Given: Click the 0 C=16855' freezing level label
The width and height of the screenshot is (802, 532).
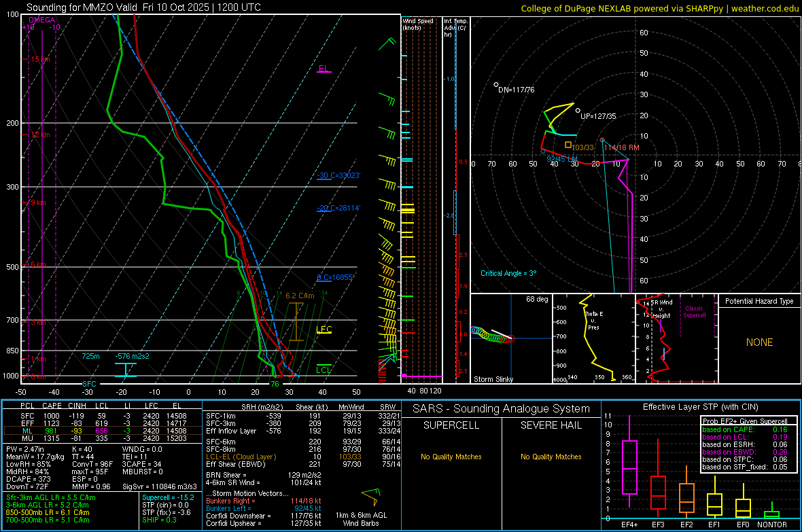Looking at the screenshot, I should click(335, 277).
